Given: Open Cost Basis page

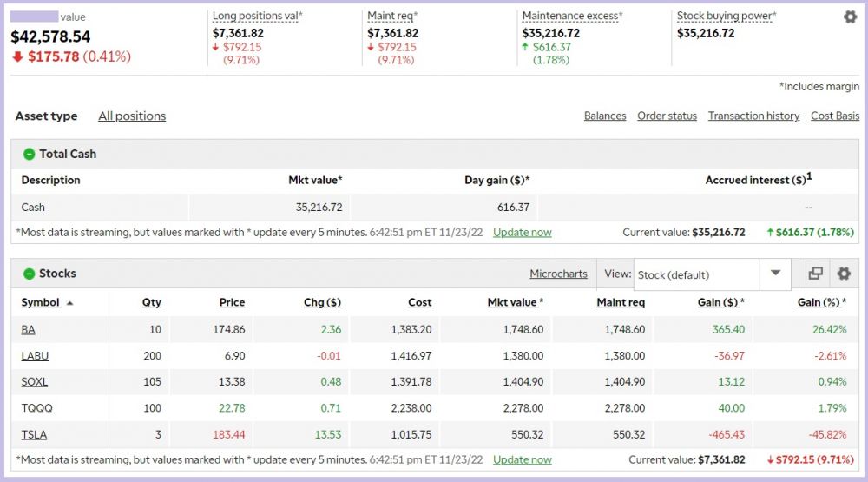Looking at the screenshot, I should click(x=835, y=116).
